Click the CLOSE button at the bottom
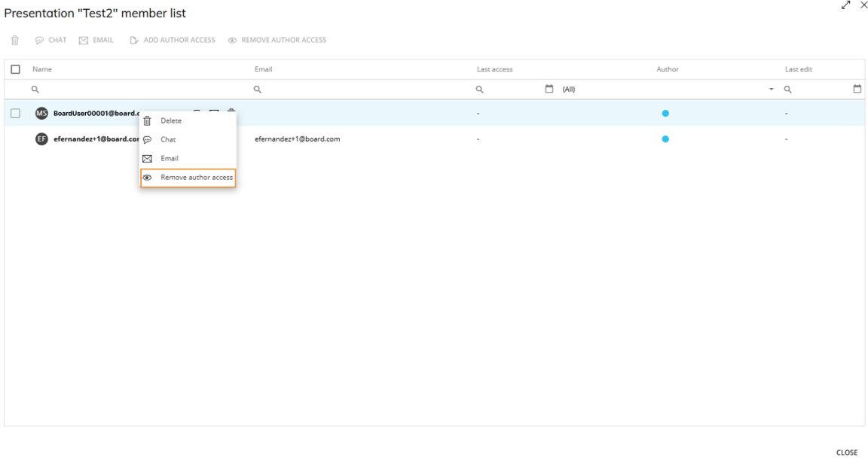This screenshot has height=460, width=868. (x=847, y=452)
